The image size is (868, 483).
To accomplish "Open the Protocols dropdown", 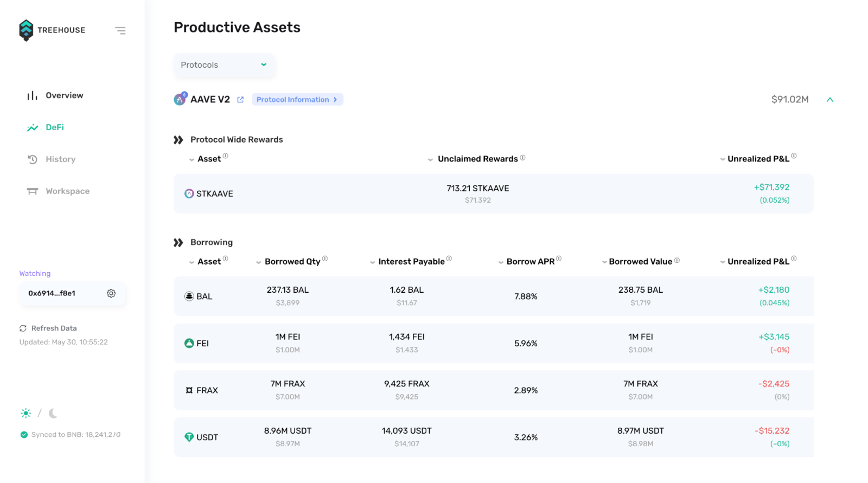I will tap(224, 65).
